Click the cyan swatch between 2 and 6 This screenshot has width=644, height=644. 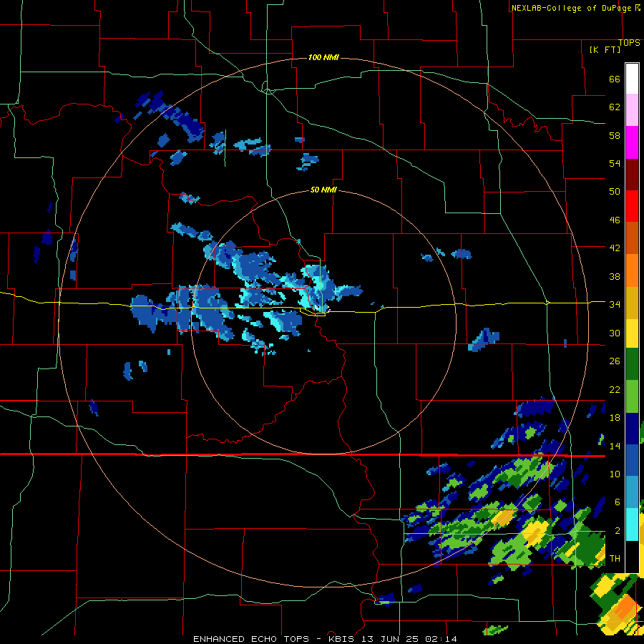632,525
